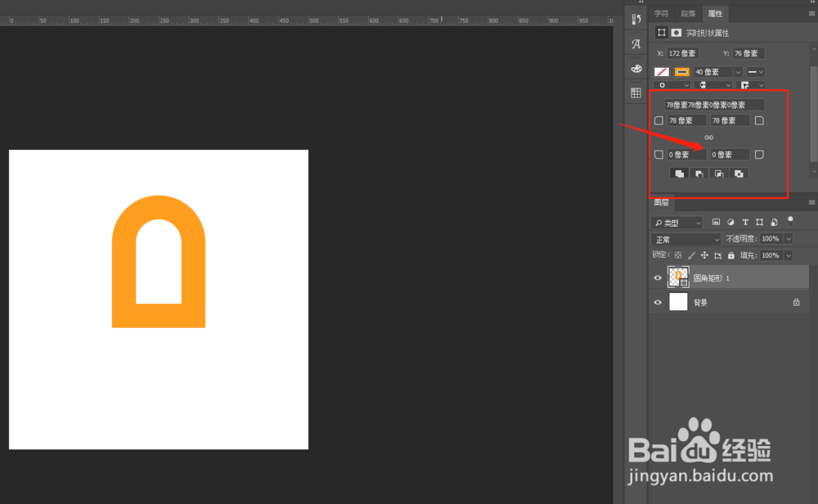Viewport: 818px width, 504px height.
Task: Lock artboard auto-nesting icon
Action: tap(718, 255)
